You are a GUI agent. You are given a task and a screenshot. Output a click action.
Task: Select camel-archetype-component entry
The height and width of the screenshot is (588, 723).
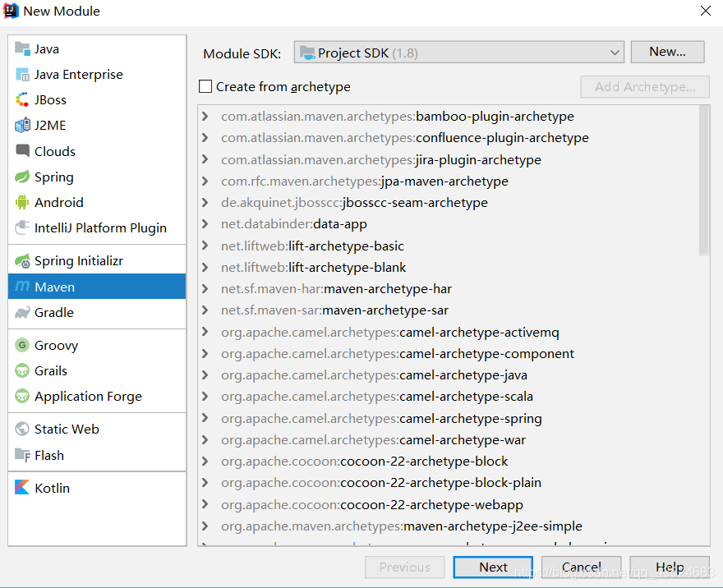pos(398,353)
